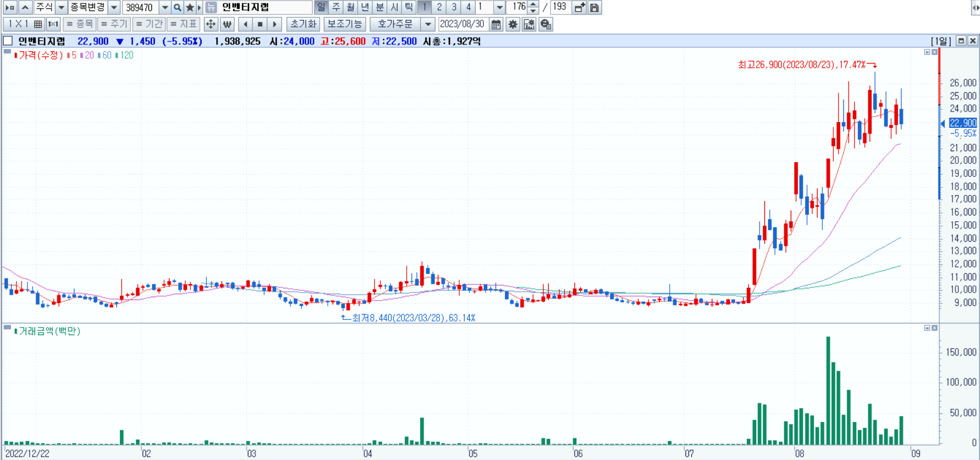
Task: Click the stop square button
Action: (260, 24)
